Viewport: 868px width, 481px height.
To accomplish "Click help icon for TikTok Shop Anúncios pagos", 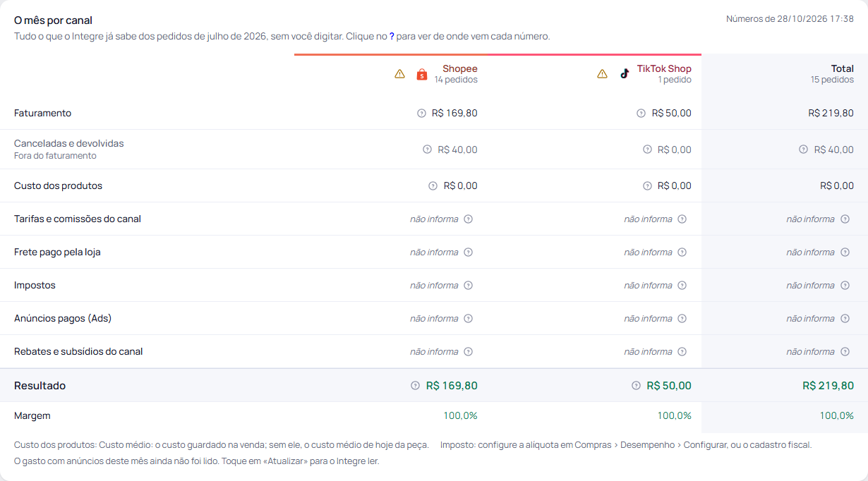I will click(682, 319).
